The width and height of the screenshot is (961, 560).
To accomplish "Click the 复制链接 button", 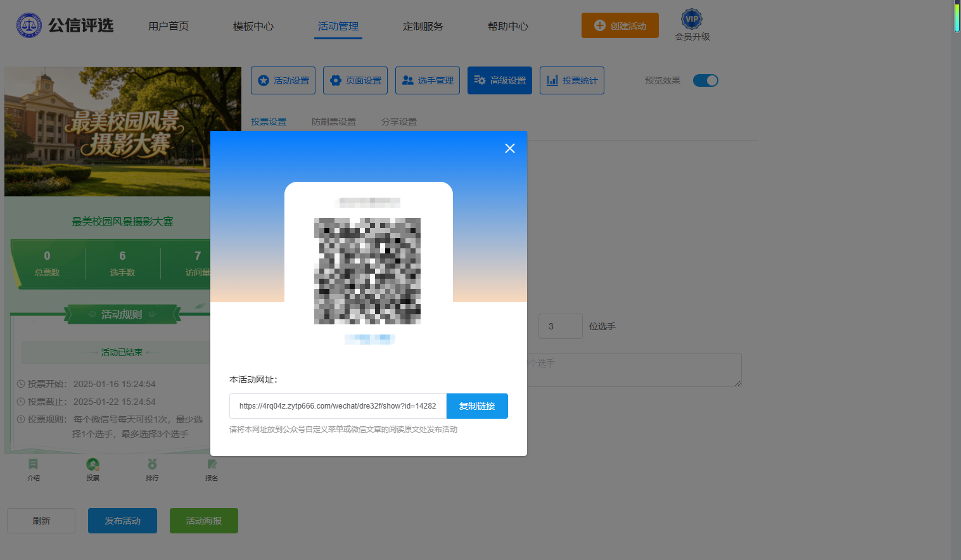I will (x=477, y=406).
